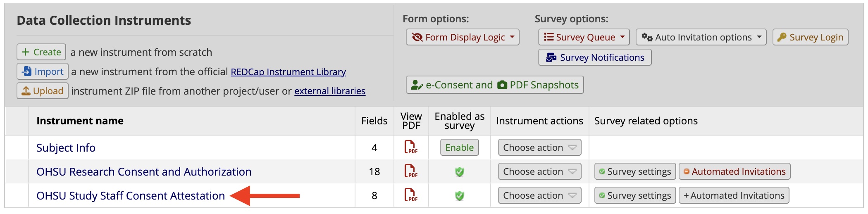The width and height of the screenshot is (868, 214).
Task: Open Survey settings for OHSU Research Consent
Action: (635, 171)
